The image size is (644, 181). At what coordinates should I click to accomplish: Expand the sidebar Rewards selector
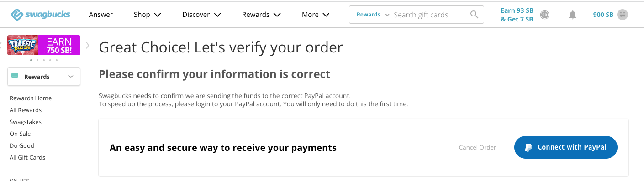click(44, 77)
